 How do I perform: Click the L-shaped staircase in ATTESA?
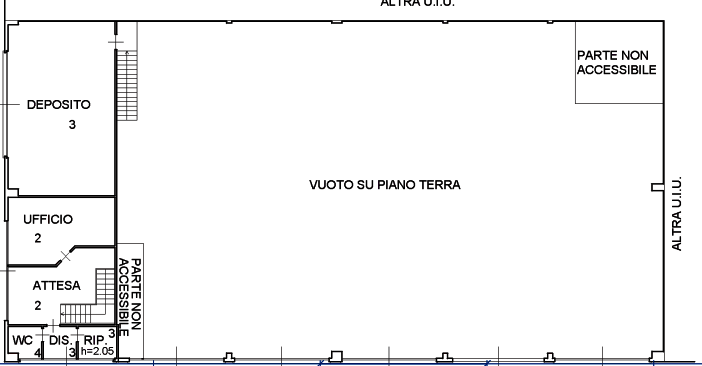(x=89, y=296)
